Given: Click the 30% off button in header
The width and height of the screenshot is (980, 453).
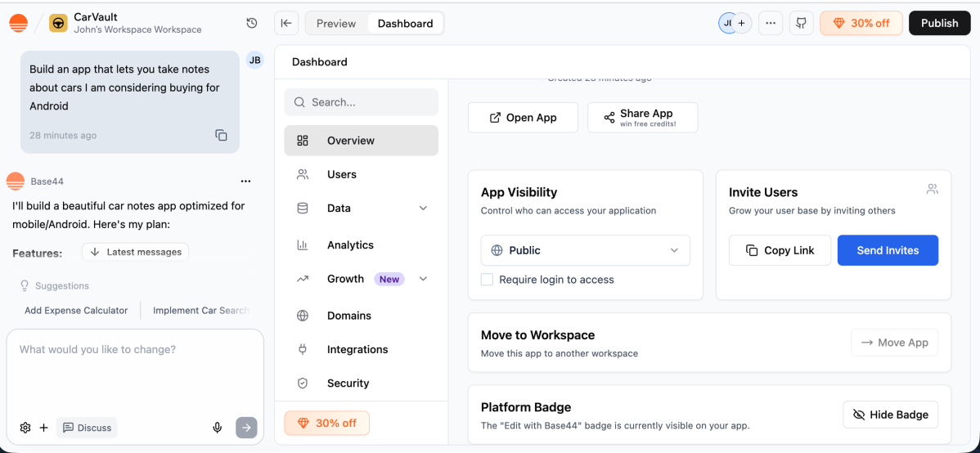Looking at the screenshot, I should click(x=861, y=23).
